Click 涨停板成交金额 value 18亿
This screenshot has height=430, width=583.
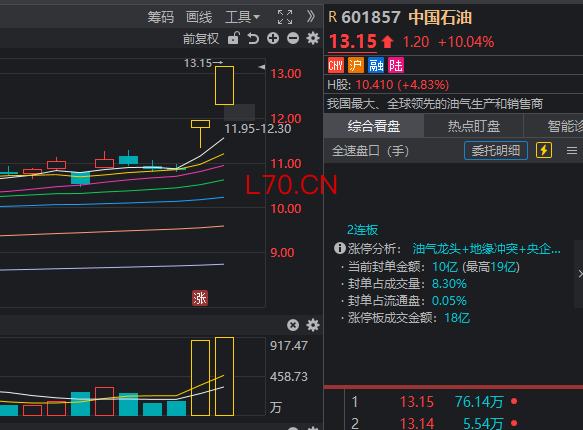click(x=457, y=318)
